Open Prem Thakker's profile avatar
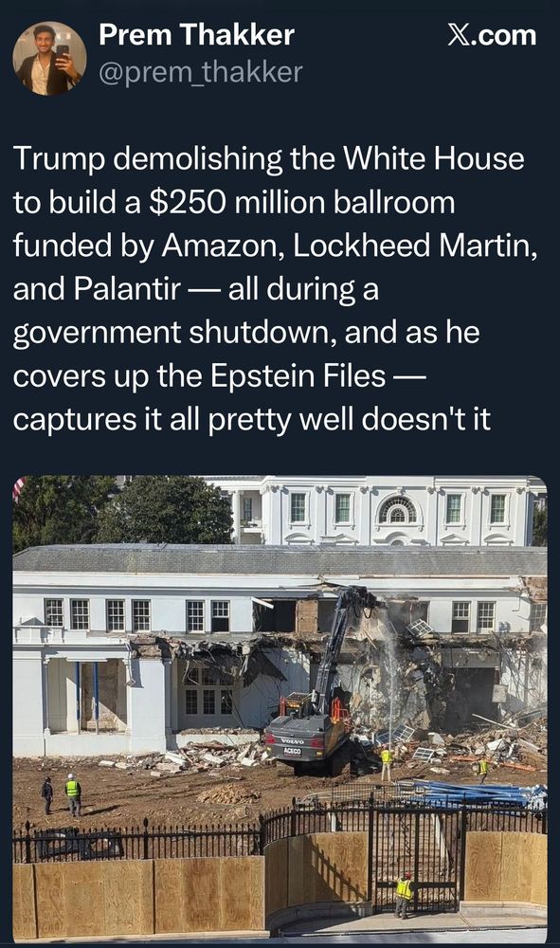Screen dimensions: 560x948 tap(49, 59)
